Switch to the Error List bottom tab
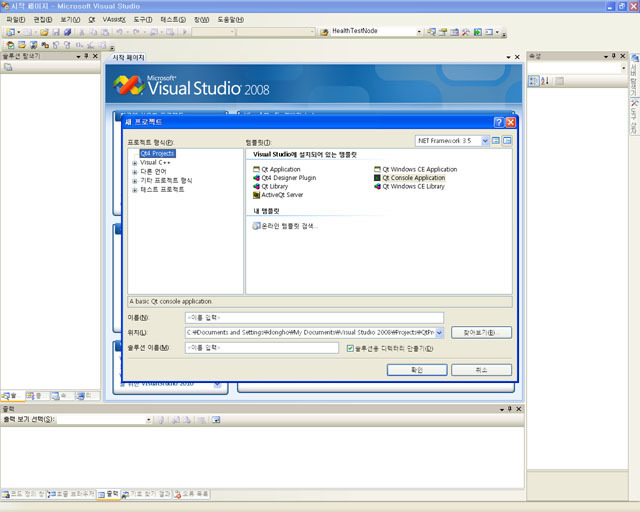Screen dimensions: 640x512 click(192, 494)
